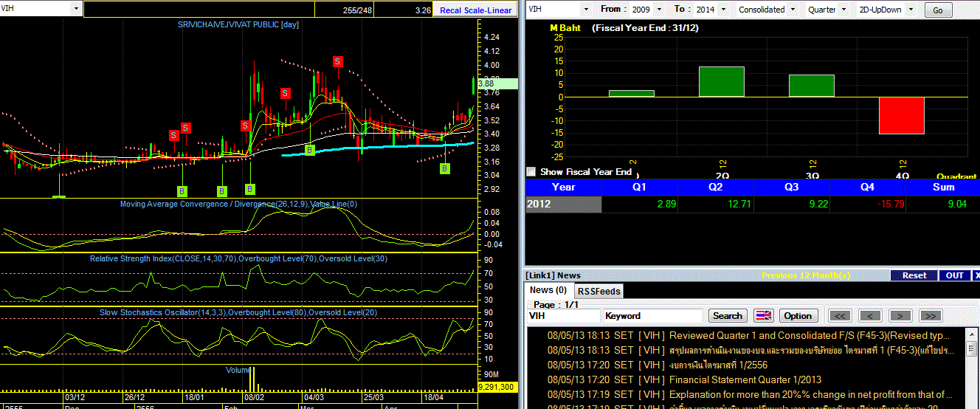Screen dimensions: 980x409
Task: Click the SRIVICHAIVEJVIVAT PUBLIC [day] chart title
Action: (238, 24)
